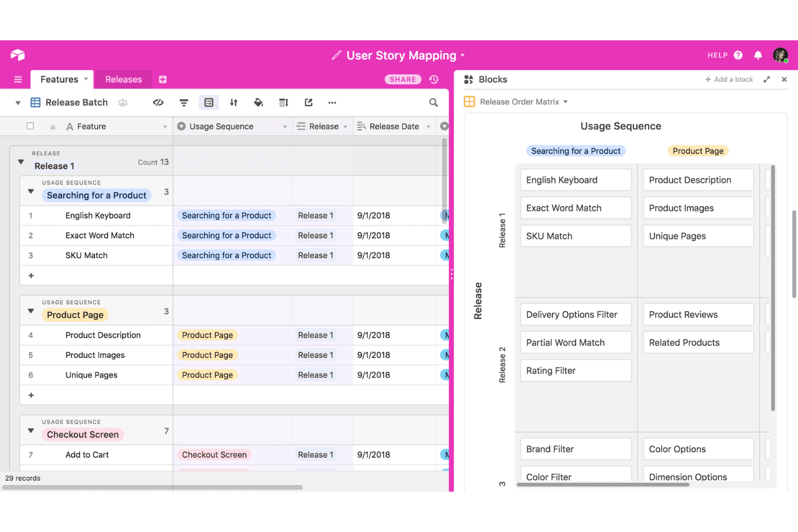This screenshot has width=798, height=532.
Task: Open the row height tool
Action: [284, 102]
